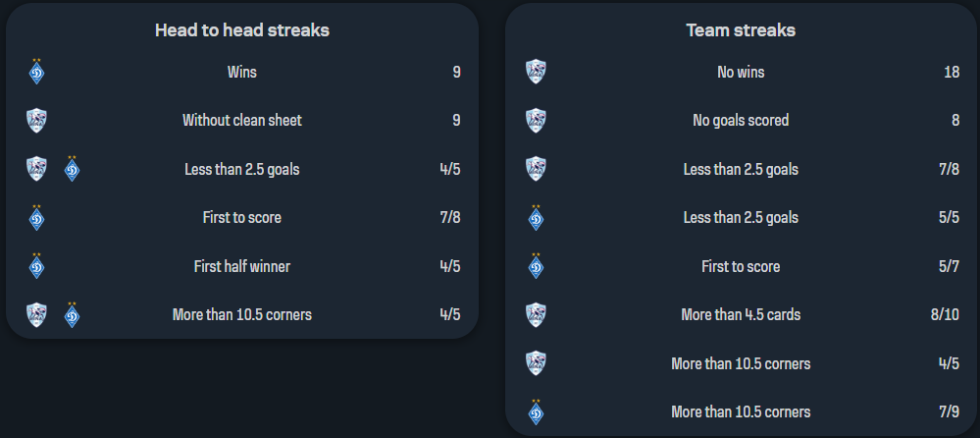This screenshot has height=438, width=980.
Task: Click shield crest in the 7/8 goals row
Action: tap(536, 169)
